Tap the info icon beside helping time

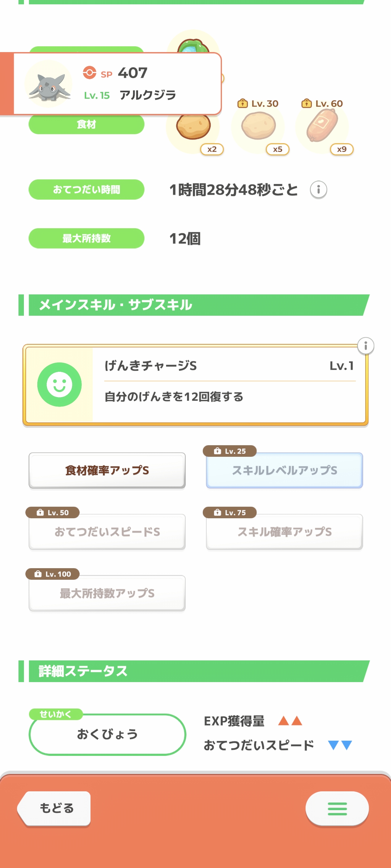(x=318, y=190)
